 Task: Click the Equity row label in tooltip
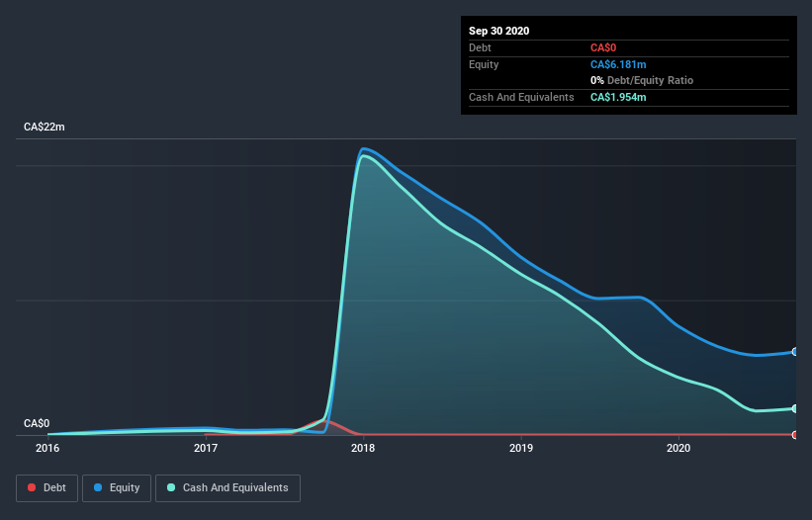[484, 64]
